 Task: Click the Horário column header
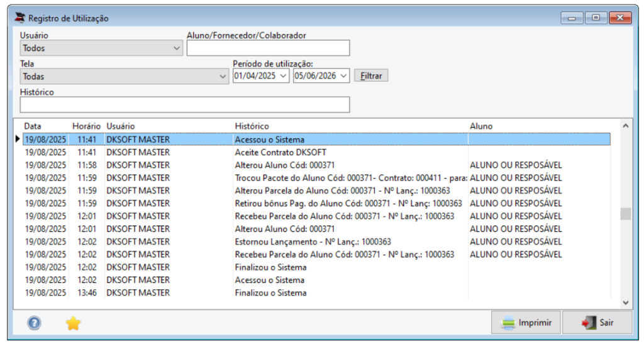(86, 126)
